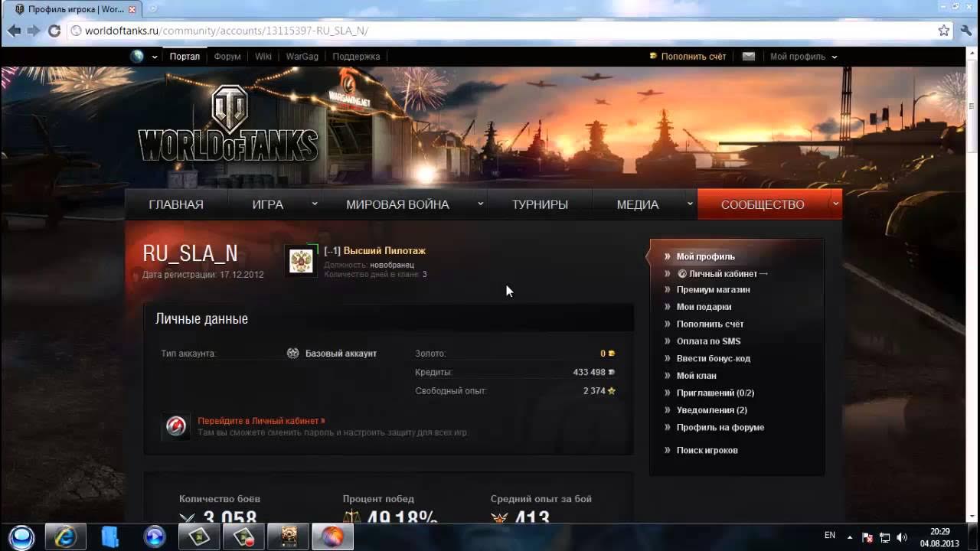Click Пополнить счёт in the sidebar
Screen dimensions: 980x551
tap(710, 324)
